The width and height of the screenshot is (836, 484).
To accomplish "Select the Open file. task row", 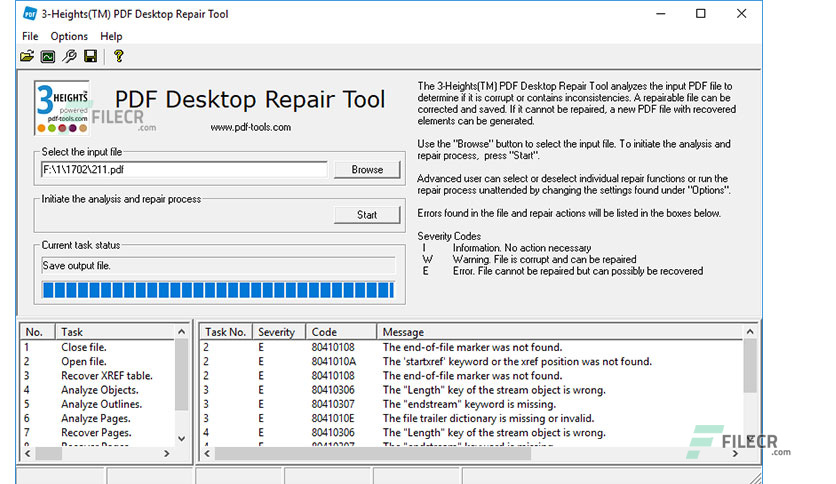I will [x=98, y=361].
